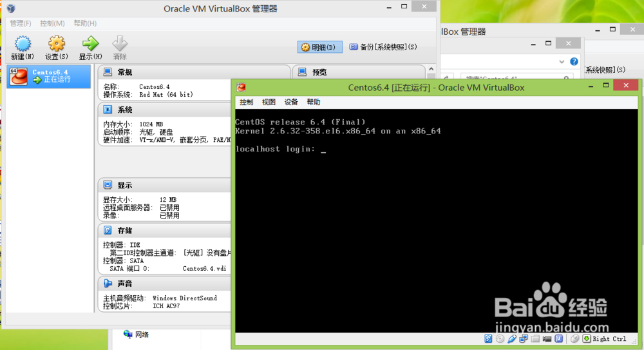
Task: Click the Details (明细) button
Action: click(x=319, y=47)
